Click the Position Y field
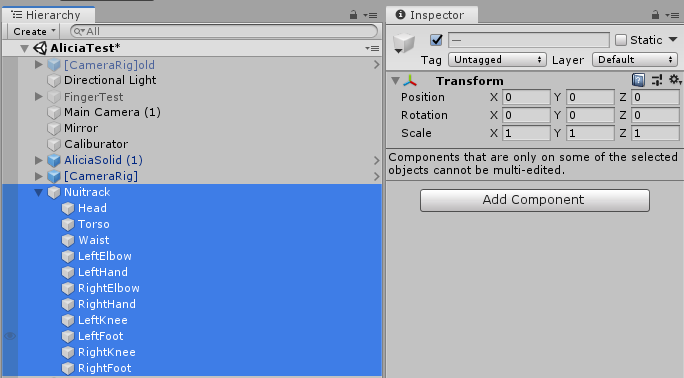The height and width of the screenshot is (378, 684). pyautogui.click(x=590, y=97)
